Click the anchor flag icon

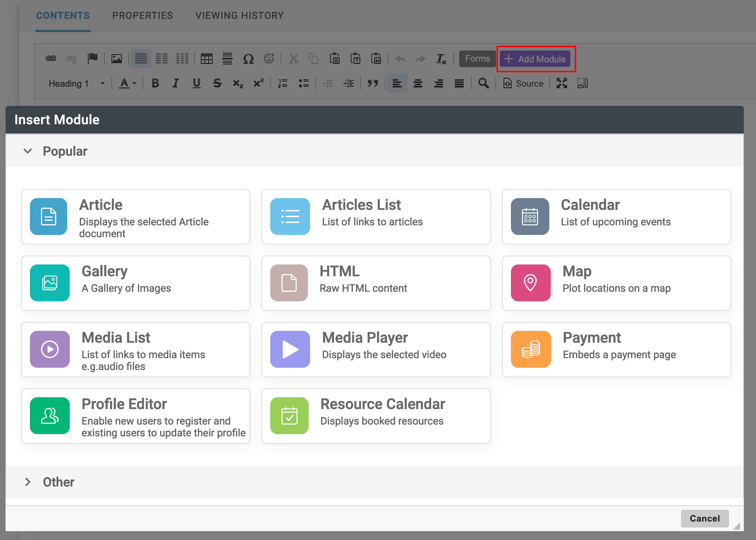92,59
